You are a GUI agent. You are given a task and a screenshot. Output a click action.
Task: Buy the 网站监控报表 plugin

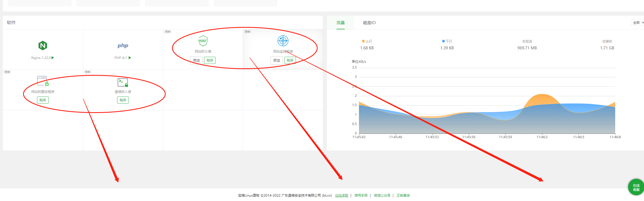(x=290, y=60)
